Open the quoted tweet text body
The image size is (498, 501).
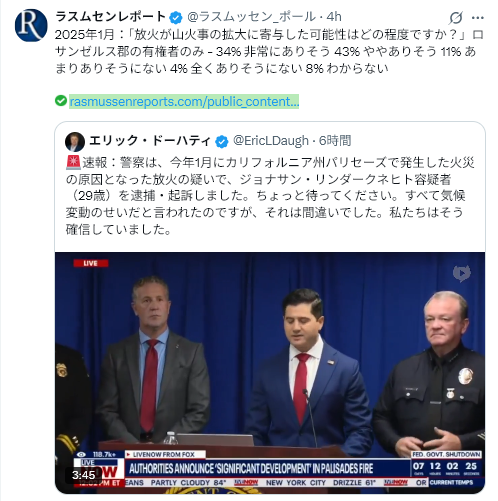[265, 196]
